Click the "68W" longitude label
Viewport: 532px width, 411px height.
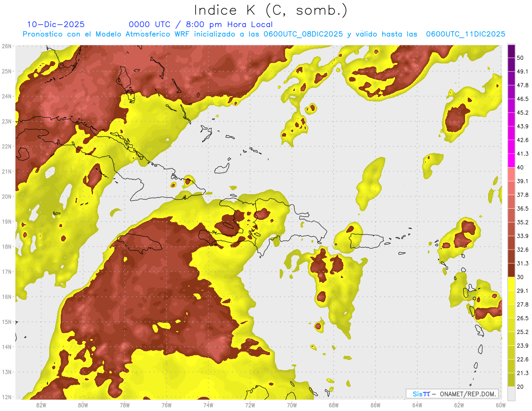[334, 405]
